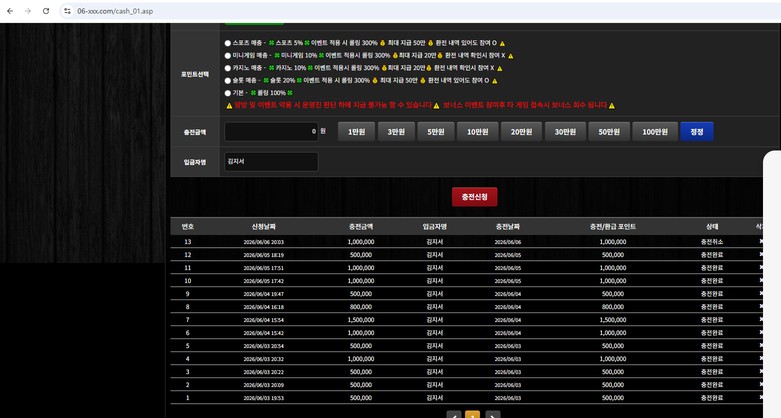Click the charge amount input field
Image resolution: width=781 pixels, height=418 pixels.
(271, 132)
